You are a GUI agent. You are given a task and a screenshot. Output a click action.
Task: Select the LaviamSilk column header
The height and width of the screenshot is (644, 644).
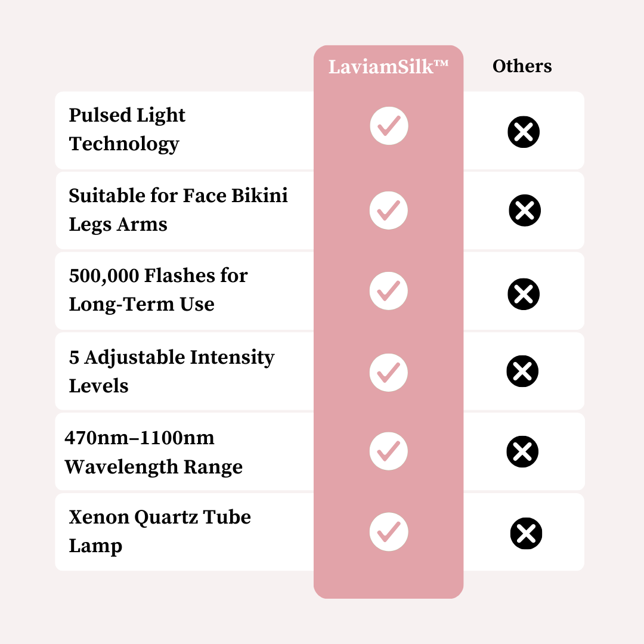[388, 66]
